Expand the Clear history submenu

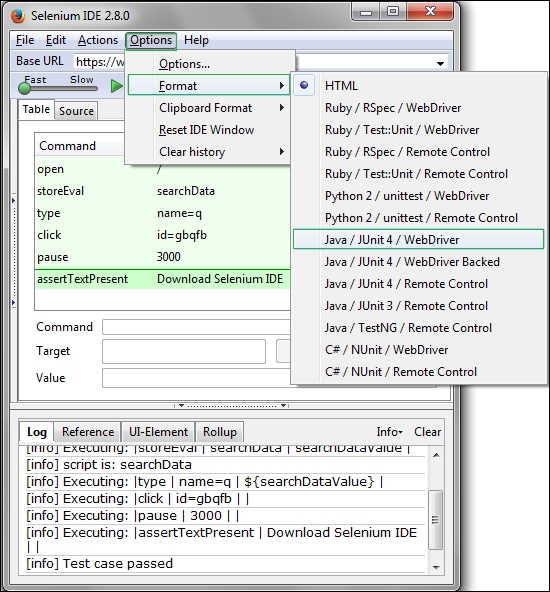[x=209, y=152]
